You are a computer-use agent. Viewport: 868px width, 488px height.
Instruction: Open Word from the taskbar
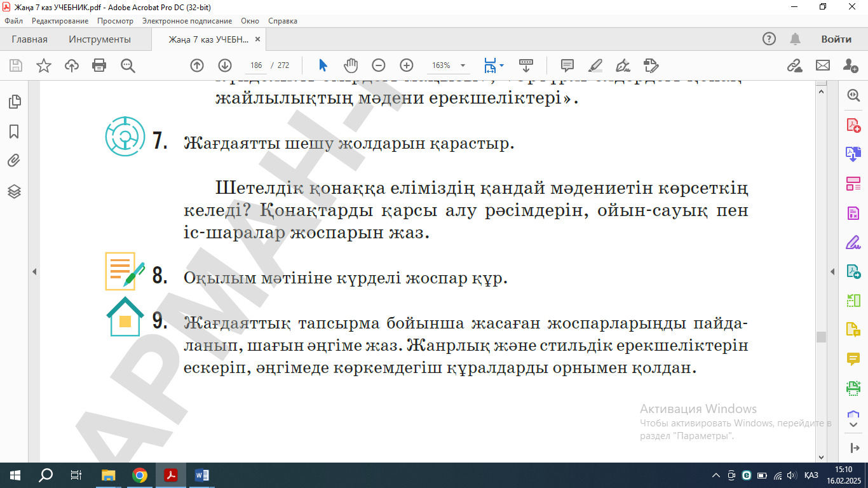201,475
